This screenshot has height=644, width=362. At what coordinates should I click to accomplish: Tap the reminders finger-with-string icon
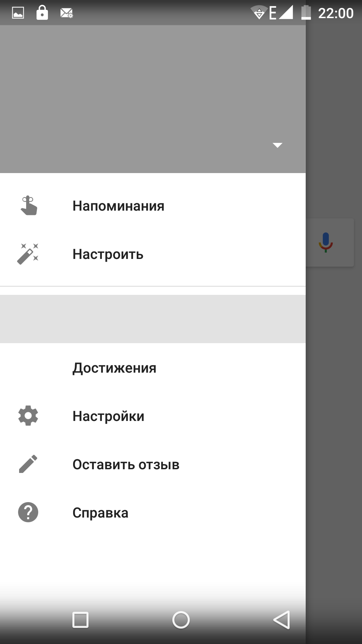[28, 206]
